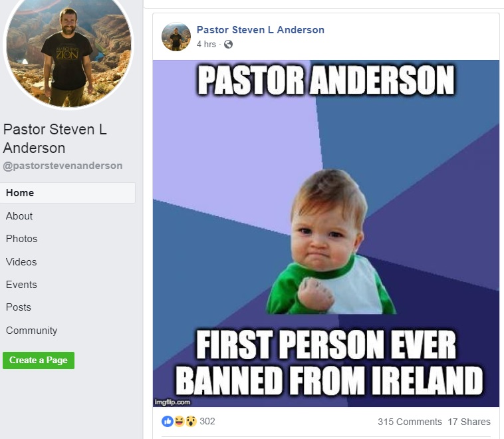Viewport: 504px width, 439px height.
Task: View the Events section
Action: coord(21,285)
